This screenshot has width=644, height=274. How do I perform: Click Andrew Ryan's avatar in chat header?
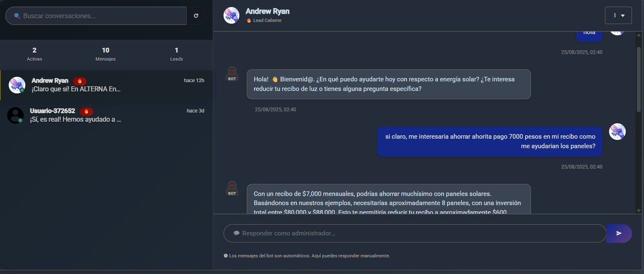point(231,15)
